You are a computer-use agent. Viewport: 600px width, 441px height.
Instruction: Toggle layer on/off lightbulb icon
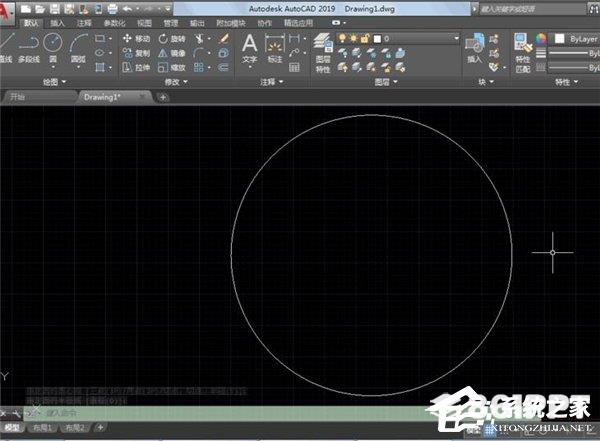click(x=342, y=38)
